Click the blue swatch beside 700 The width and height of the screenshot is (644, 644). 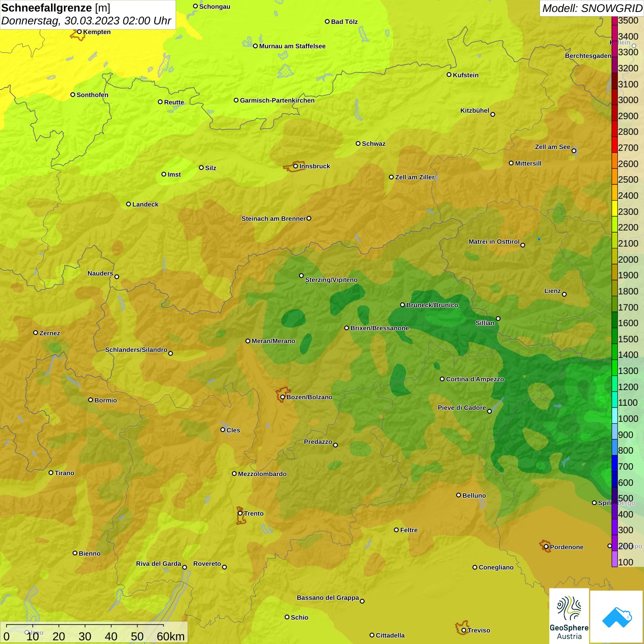click(x=614, y=463)
